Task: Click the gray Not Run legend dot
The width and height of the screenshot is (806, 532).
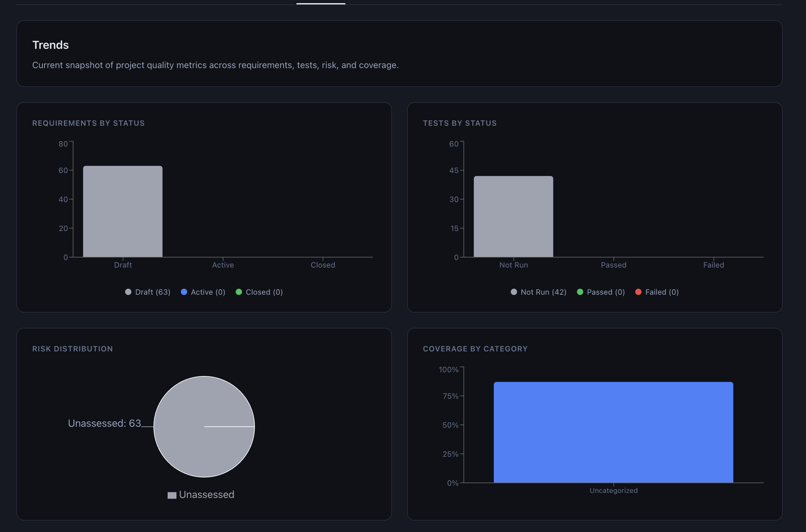Action: pos(514,292)
